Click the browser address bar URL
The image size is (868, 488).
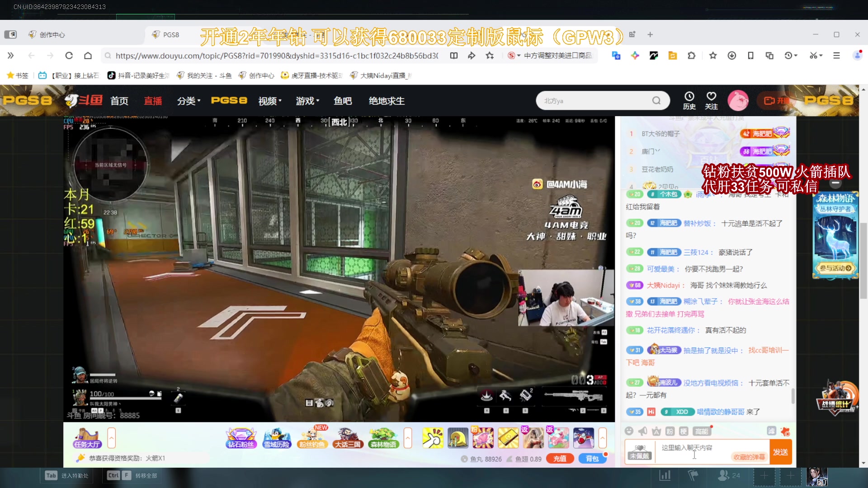[x=276, y=56]
